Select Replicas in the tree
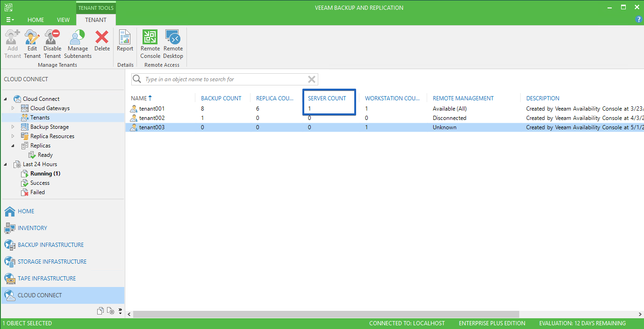 [40, 146]
